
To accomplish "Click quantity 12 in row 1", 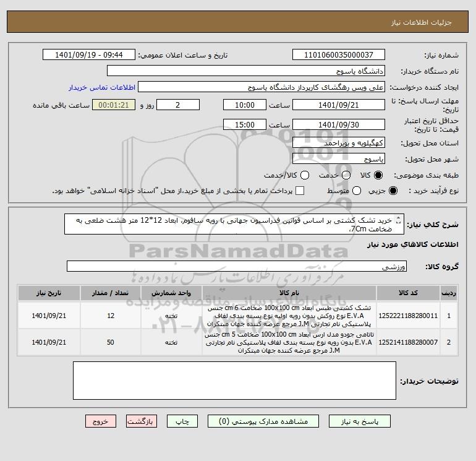I will click(111, 316).
